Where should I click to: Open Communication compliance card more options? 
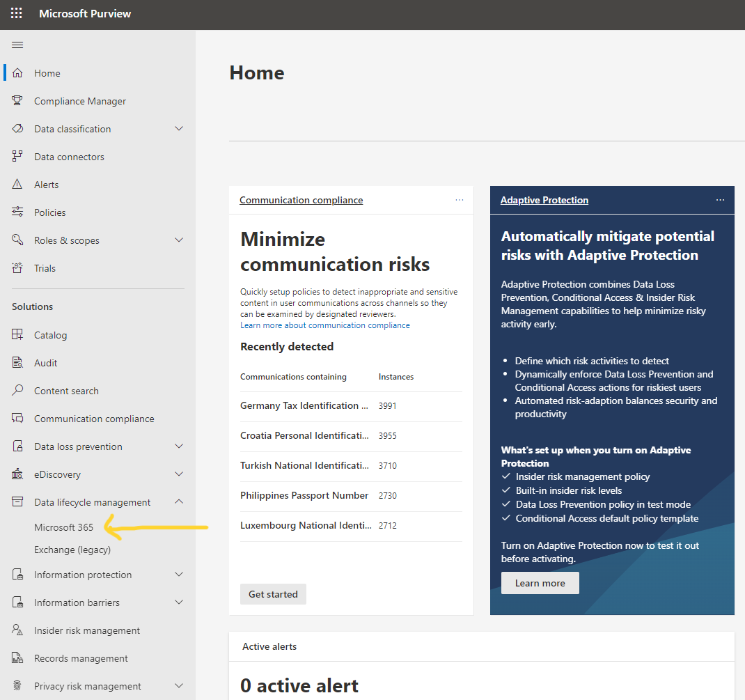[x=459, y=200]
